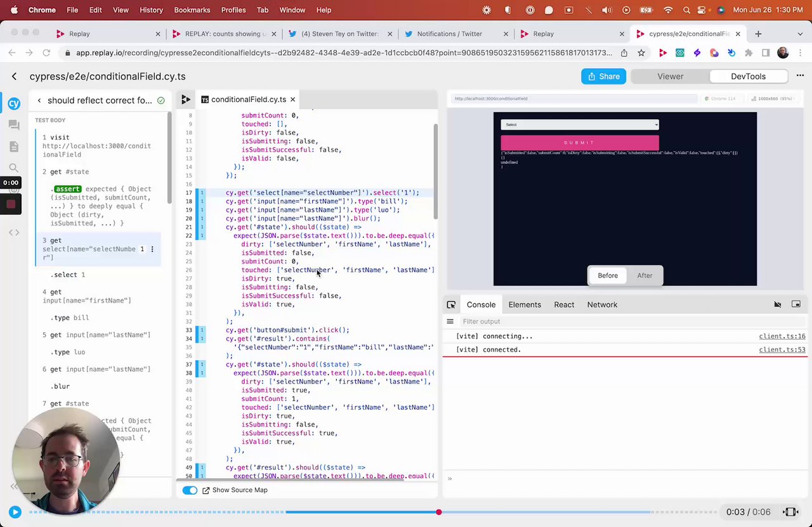Select test step 6 get input lastName
Image resolution: width=812 pixels, height=527 pixels.
(100, 369)
